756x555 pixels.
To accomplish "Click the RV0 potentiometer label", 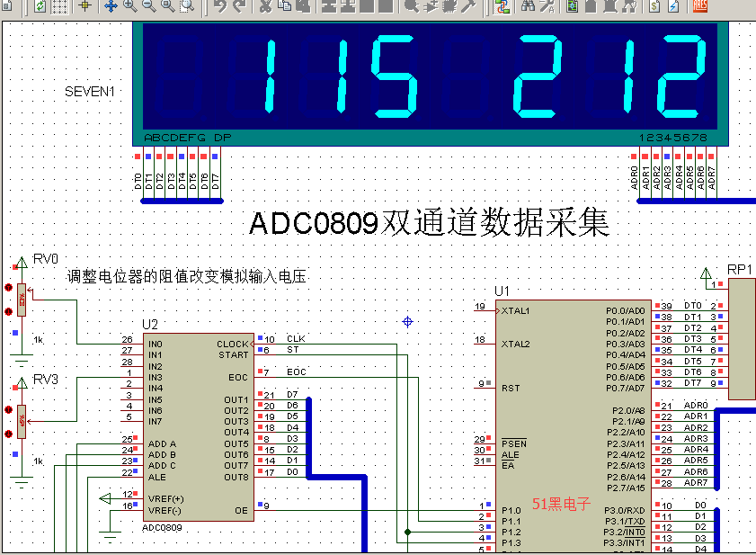I will click(x=45, y=259).
